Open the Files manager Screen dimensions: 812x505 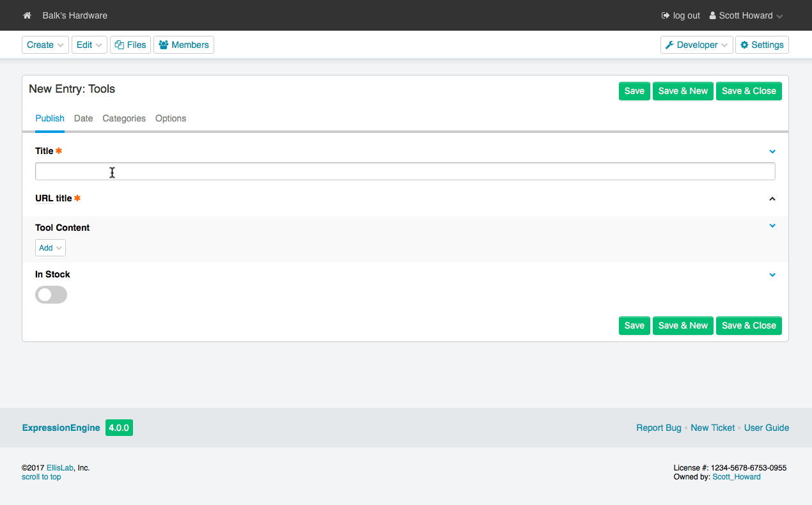(x=130, y=45)
